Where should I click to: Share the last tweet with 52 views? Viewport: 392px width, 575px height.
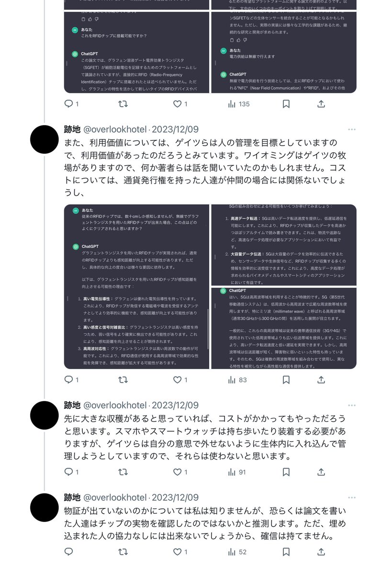(322, 552)
